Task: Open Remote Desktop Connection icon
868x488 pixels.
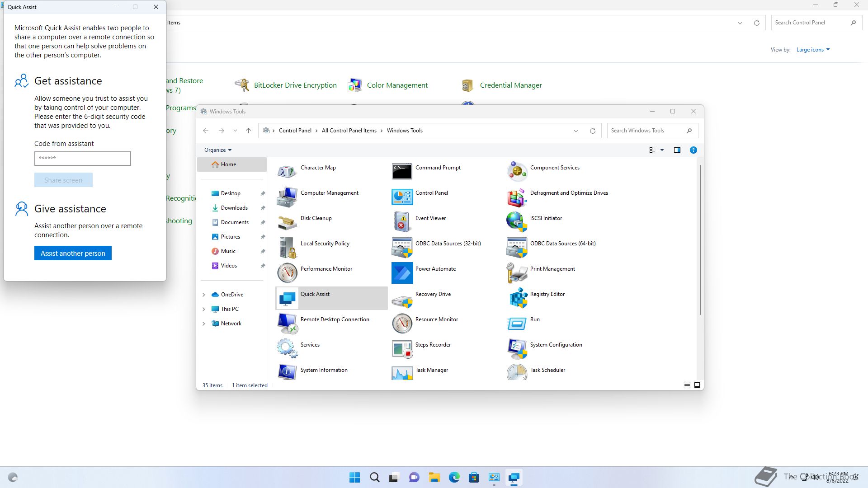Action: tap(287, 323)
